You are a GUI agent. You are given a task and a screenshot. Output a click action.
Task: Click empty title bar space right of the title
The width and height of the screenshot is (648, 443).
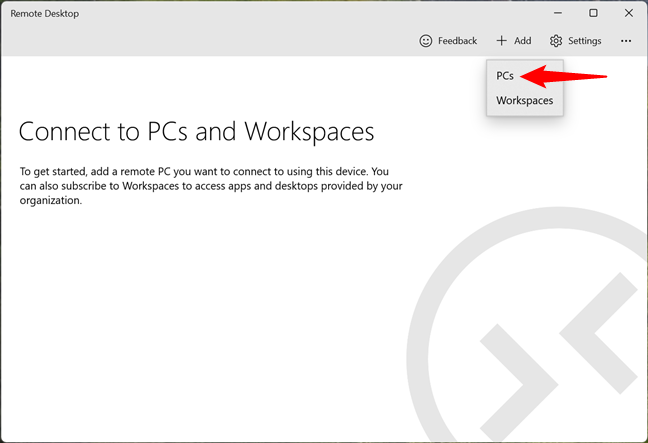300,14
